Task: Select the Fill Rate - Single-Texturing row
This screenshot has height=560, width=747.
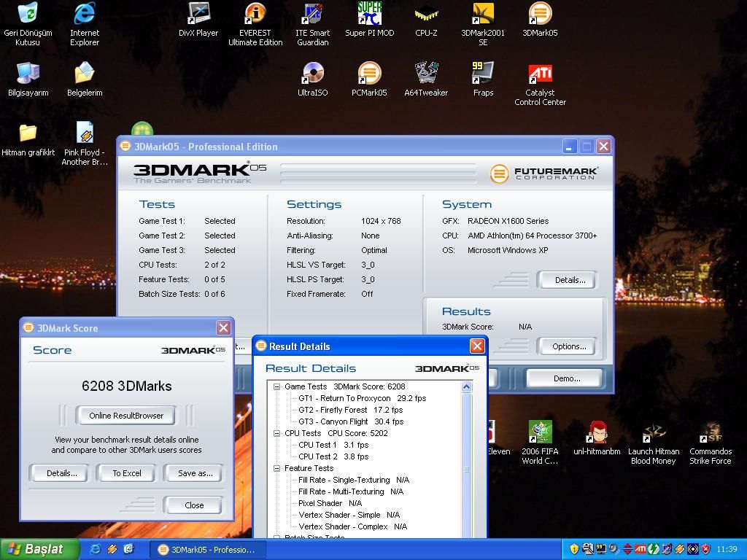Action: (x=354, y=480)
